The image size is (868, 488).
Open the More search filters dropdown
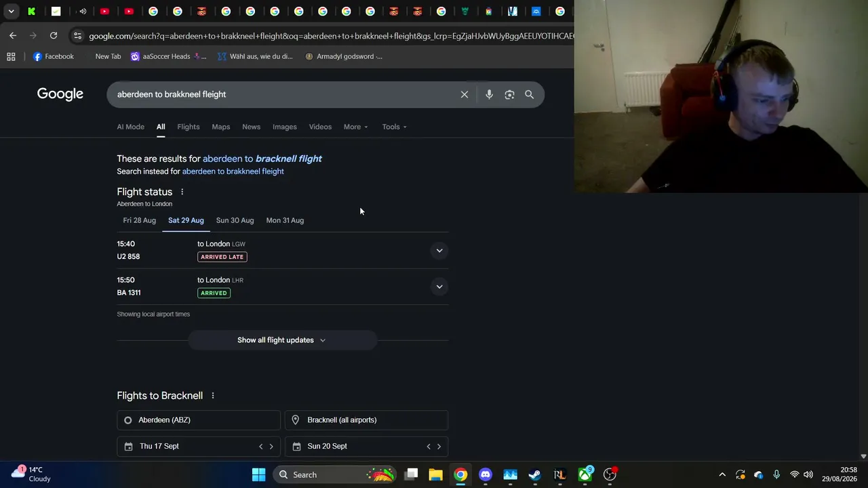356,127
